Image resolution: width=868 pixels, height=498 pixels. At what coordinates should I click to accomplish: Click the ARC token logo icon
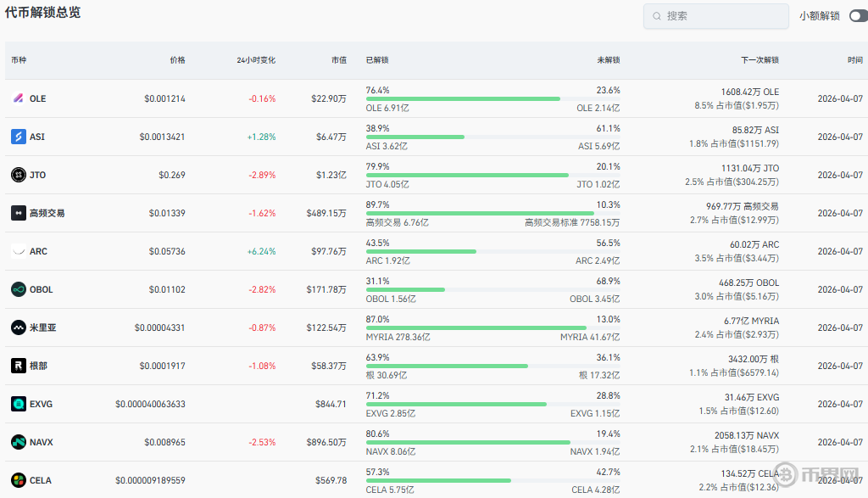[19, 251]
